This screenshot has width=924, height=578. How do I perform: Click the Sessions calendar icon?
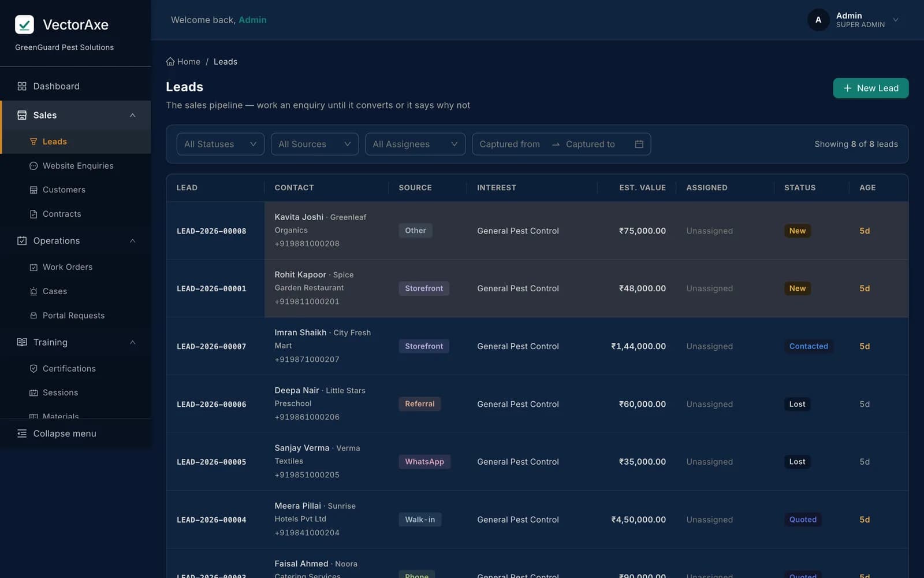(33, 392)
